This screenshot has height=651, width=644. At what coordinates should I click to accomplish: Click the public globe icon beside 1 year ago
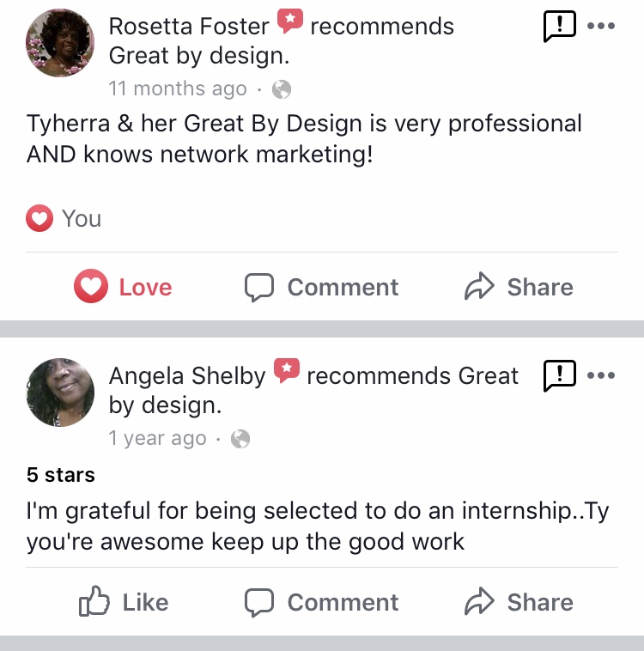[x=240, y=439]
